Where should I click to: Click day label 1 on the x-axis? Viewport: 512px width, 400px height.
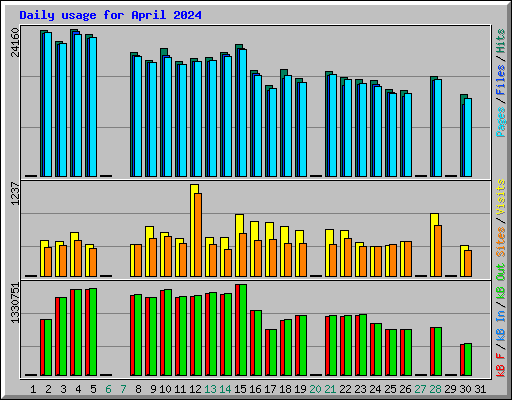(33, 389)
